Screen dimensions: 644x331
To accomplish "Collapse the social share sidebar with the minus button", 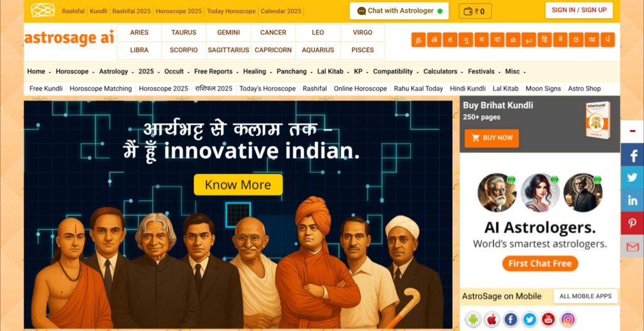I will (633, 131).
